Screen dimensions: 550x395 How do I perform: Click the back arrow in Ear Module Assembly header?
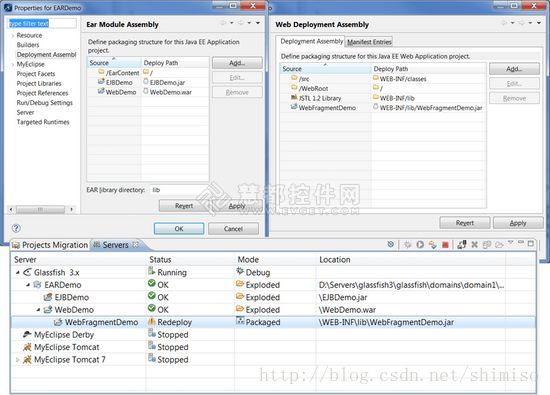223,23
